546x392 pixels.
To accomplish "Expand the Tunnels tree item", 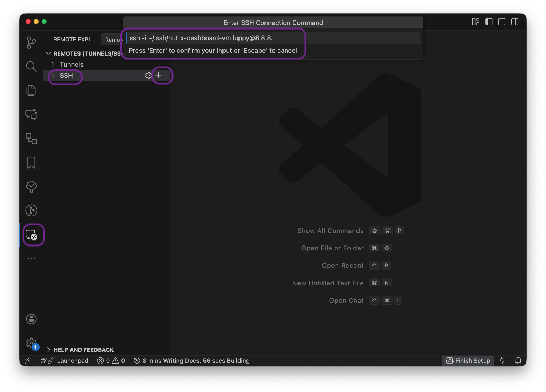I will tap(53, 64).
